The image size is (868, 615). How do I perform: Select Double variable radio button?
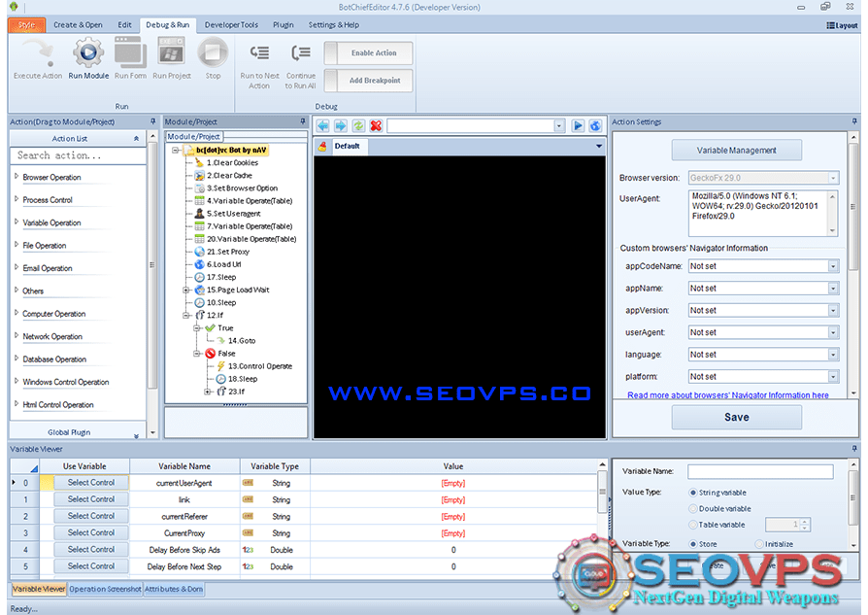[692, 509]
